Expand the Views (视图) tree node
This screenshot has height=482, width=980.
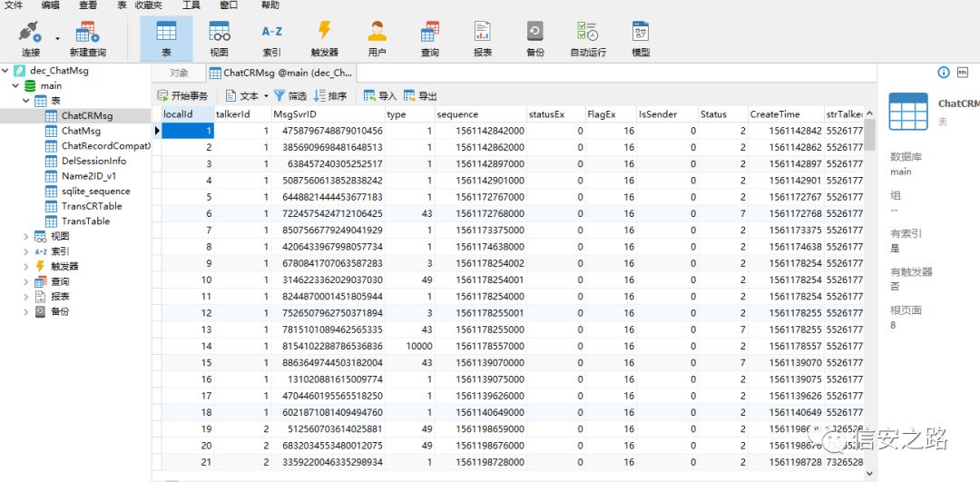[26, 236]
